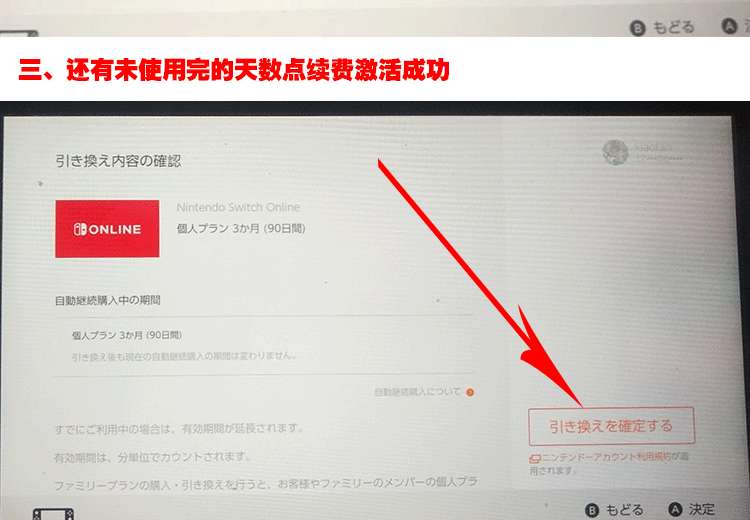
Task: Click the 有効期間は、分単位でカウント line
Action: [153, 457]
